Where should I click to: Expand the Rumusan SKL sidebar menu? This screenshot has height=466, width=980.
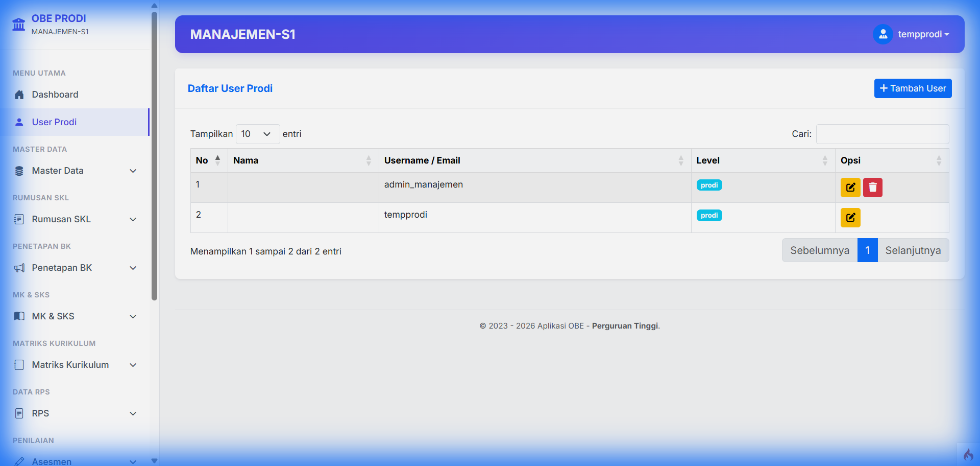click(76, 219)
